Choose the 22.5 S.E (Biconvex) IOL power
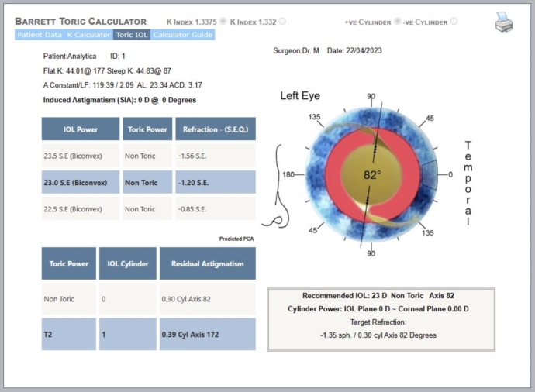 click(81, 209)
